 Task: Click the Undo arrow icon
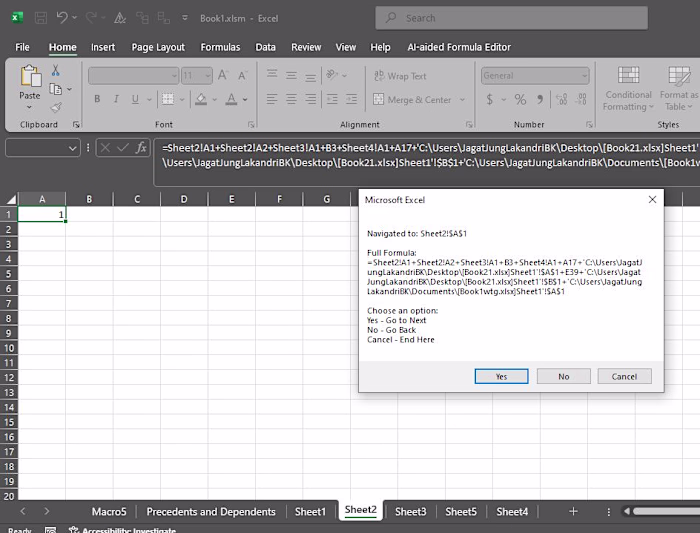click(x=62, y=17)
